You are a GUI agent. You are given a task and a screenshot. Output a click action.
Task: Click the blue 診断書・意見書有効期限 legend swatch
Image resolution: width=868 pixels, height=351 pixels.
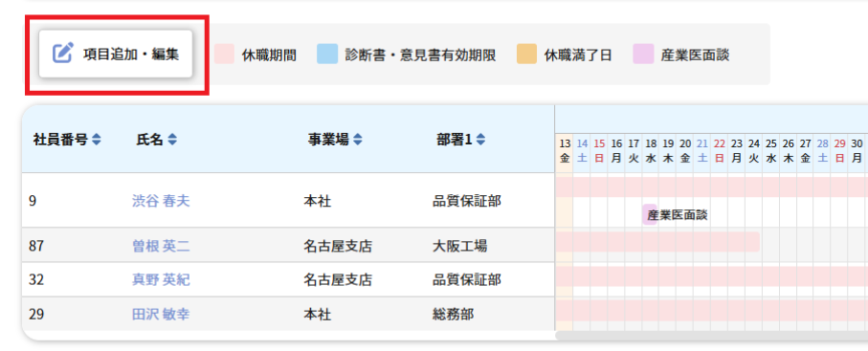pos(327,55)
